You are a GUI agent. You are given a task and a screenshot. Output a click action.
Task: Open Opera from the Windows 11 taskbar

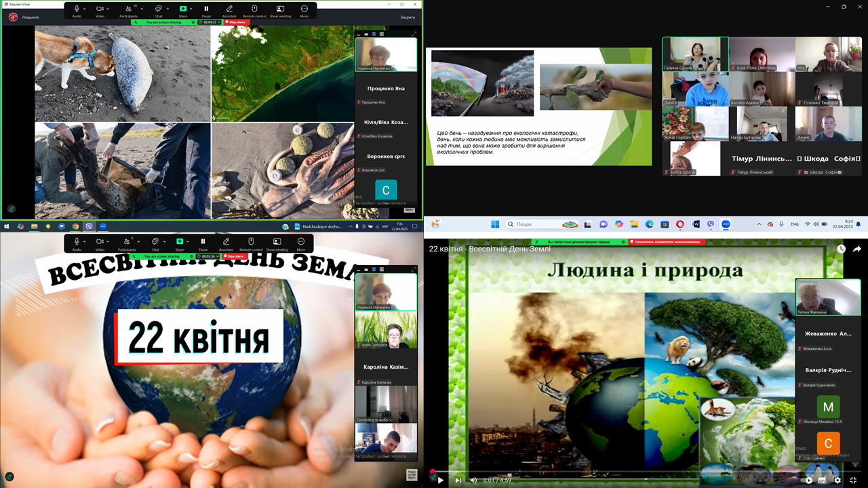point(680,224)
